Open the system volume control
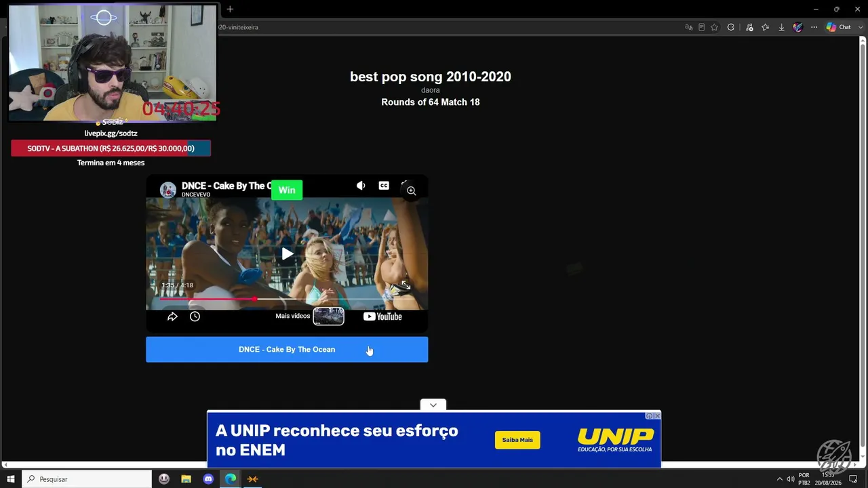The width and height of the screenshot is (868, 488). (790, 479)
